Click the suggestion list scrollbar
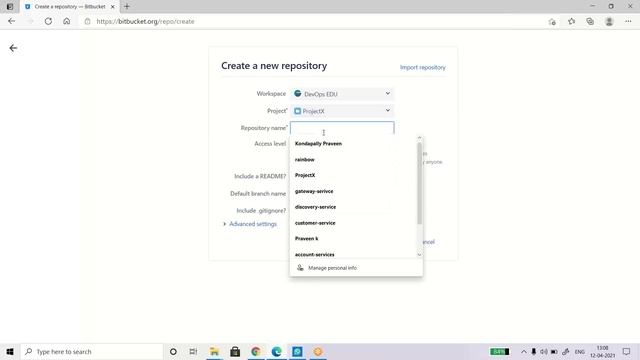 [x=420, y=184]
